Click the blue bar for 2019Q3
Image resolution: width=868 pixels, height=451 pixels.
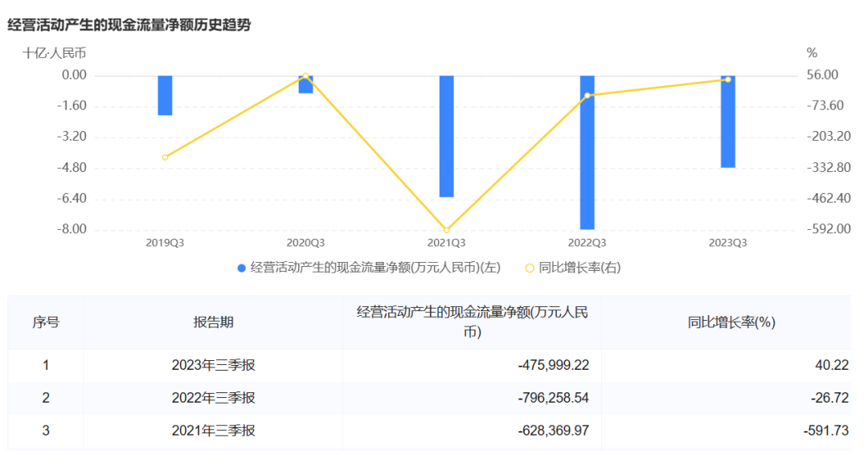click(x=165, y=96)
